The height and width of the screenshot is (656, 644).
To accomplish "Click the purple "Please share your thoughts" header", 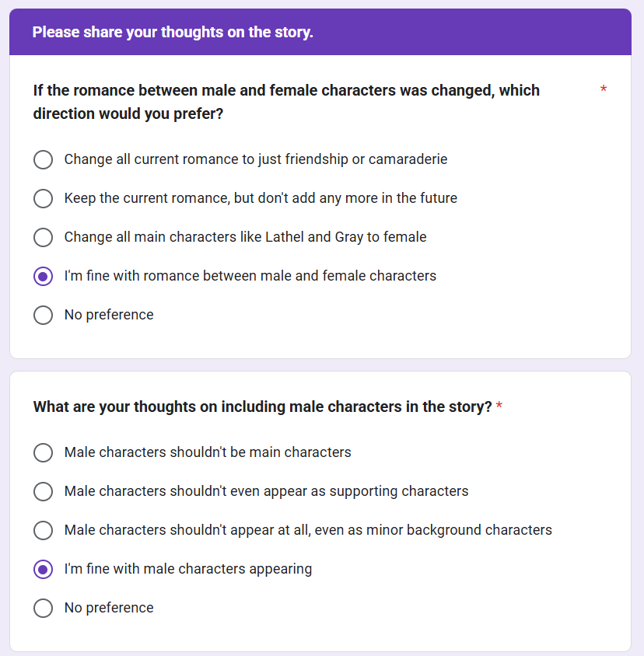I will point(173,33).
